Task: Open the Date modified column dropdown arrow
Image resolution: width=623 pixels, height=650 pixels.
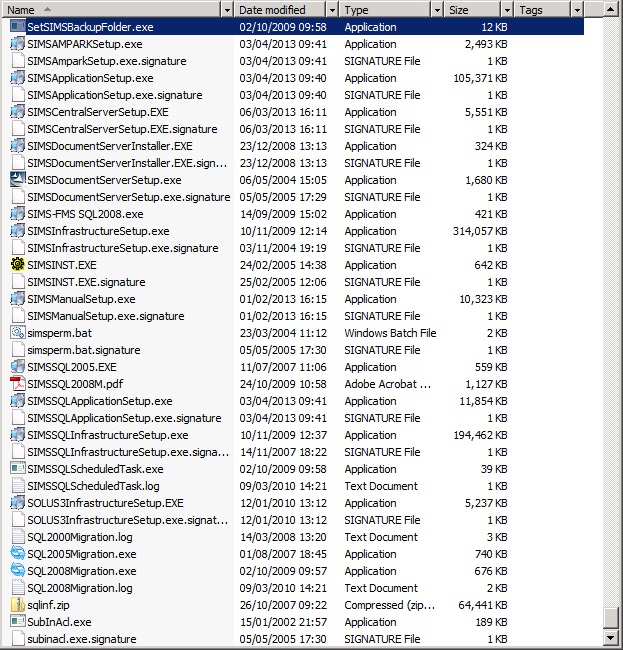Action: pos(332,10)
